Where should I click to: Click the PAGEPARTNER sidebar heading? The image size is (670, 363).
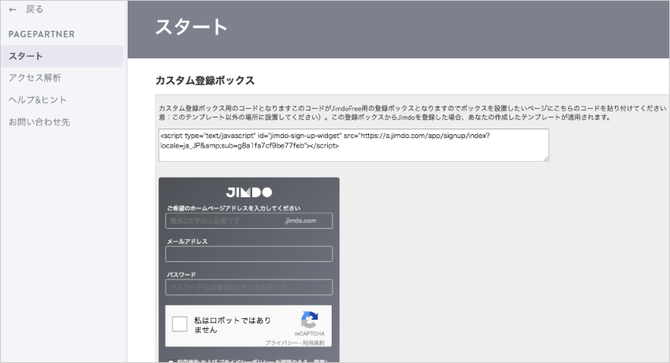tap(41, 34)
